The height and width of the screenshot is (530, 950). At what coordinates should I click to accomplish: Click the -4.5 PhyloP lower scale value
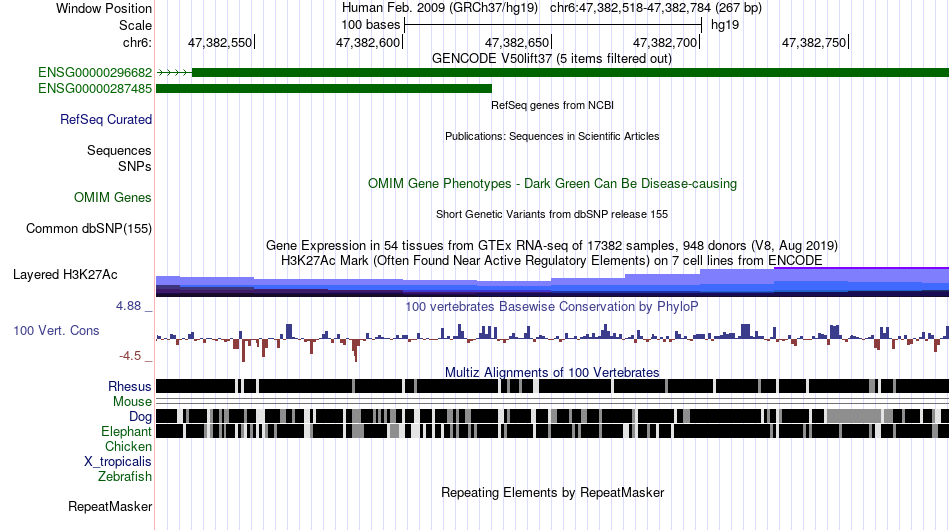(x=130, y=356)
